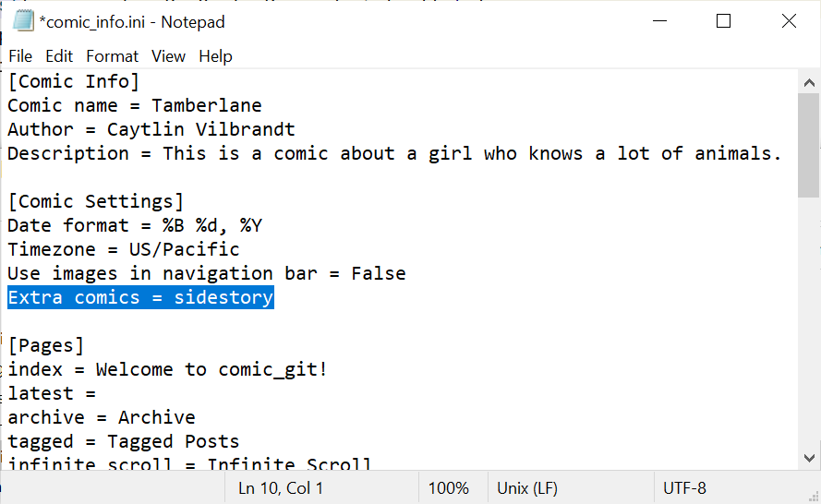This screenshot has width=821, height=504.
Task: Maximize the Notepad window
Action: (723, 21)
